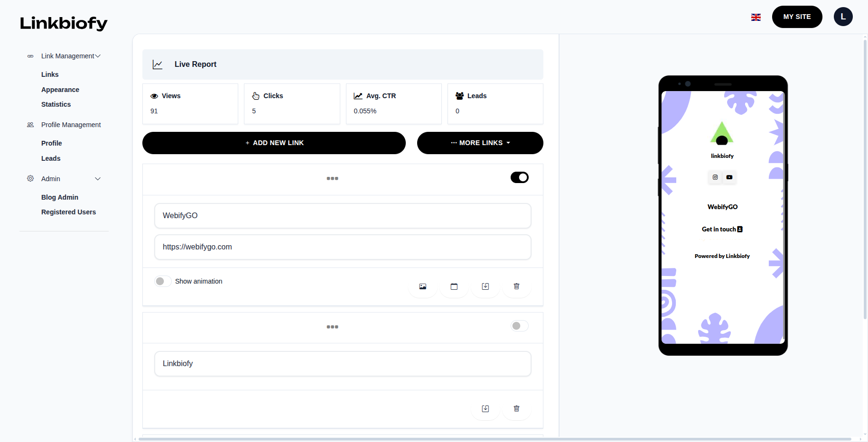Click the Leads count 0
This screenshot has height=442, width=868.
tap(457, 111)
